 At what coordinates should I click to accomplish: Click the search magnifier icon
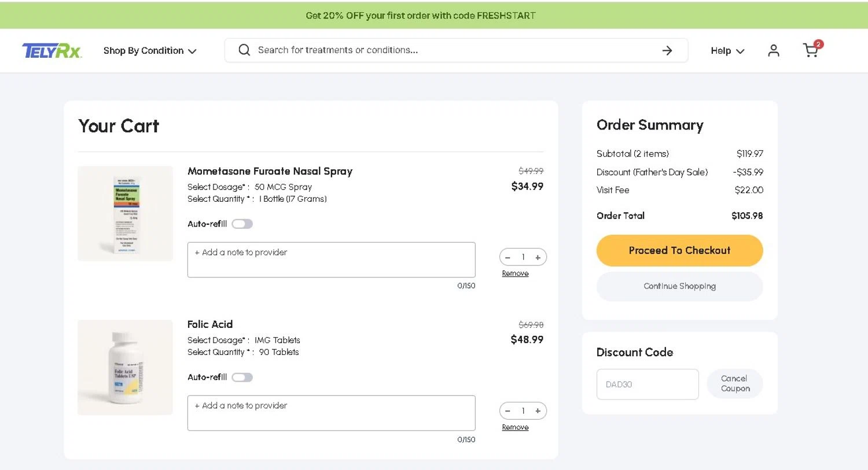[x=244, y=50]
